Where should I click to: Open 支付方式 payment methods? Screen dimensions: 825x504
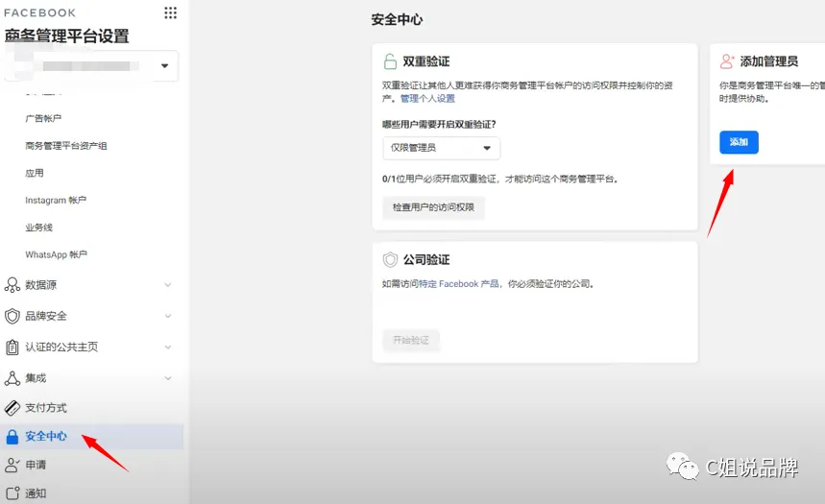tap(46, 408)
